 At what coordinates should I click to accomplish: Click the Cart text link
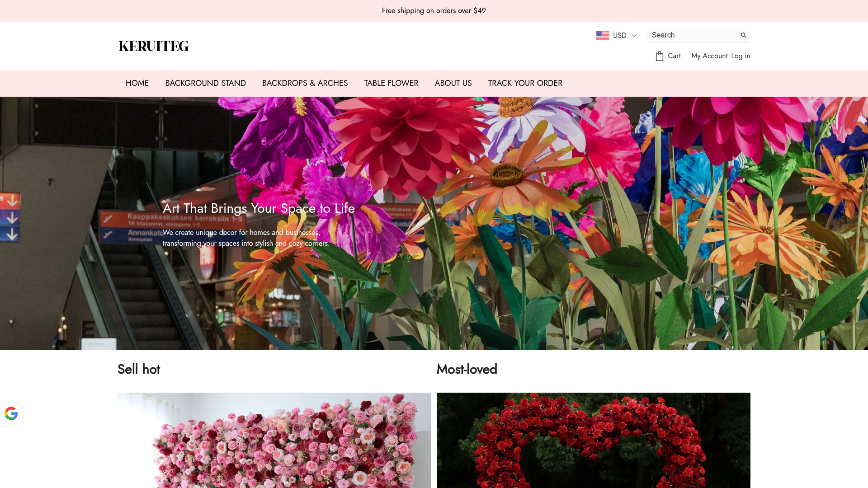pyautogui.click(x=674, y=56)
